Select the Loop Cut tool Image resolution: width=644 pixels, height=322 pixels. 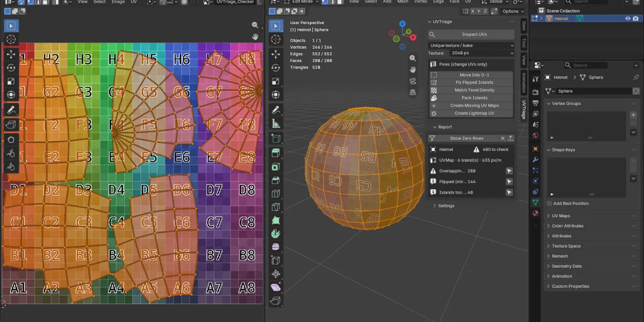click(275, 194)
